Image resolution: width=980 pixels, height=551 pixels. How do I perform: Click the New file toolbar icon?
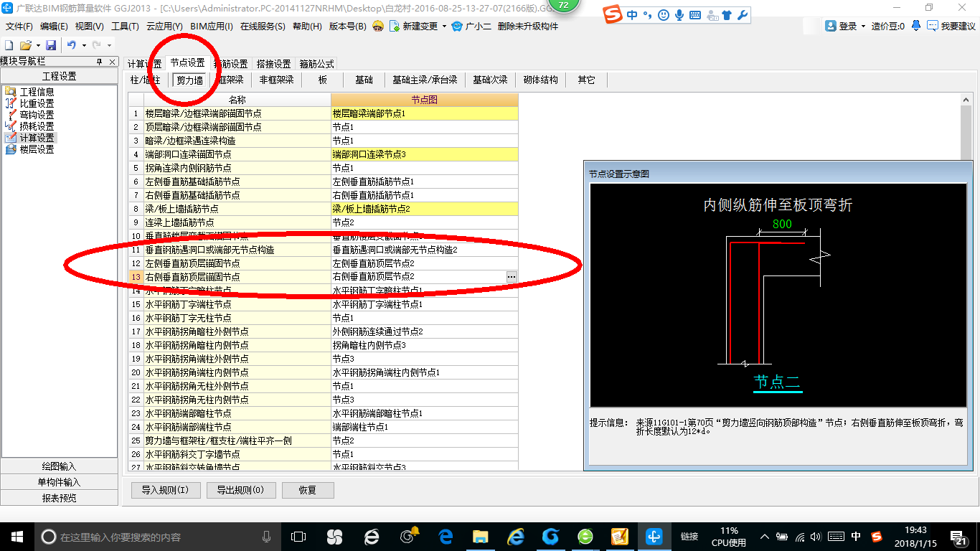coord(9,45)
